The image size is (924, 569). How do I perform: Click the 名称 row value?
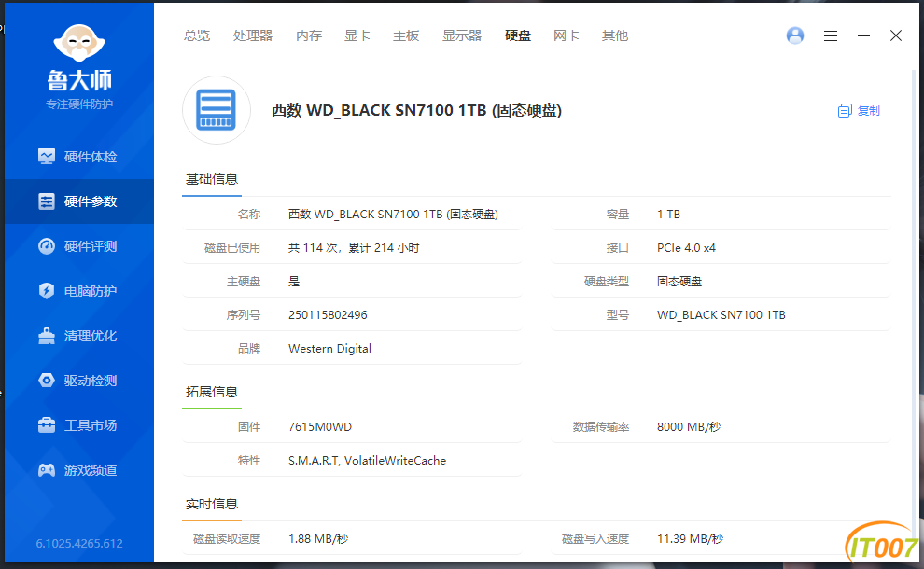393,215
